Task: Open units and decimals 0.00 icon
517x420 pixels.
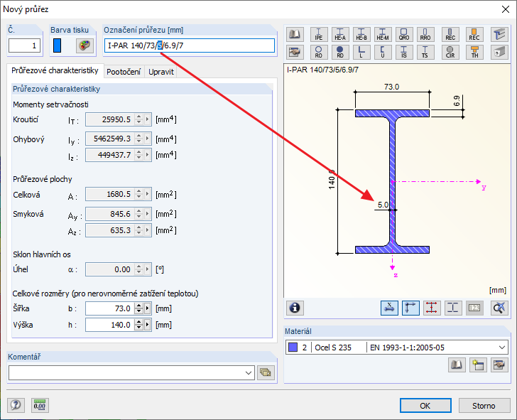Action: [x=40, y=405]
